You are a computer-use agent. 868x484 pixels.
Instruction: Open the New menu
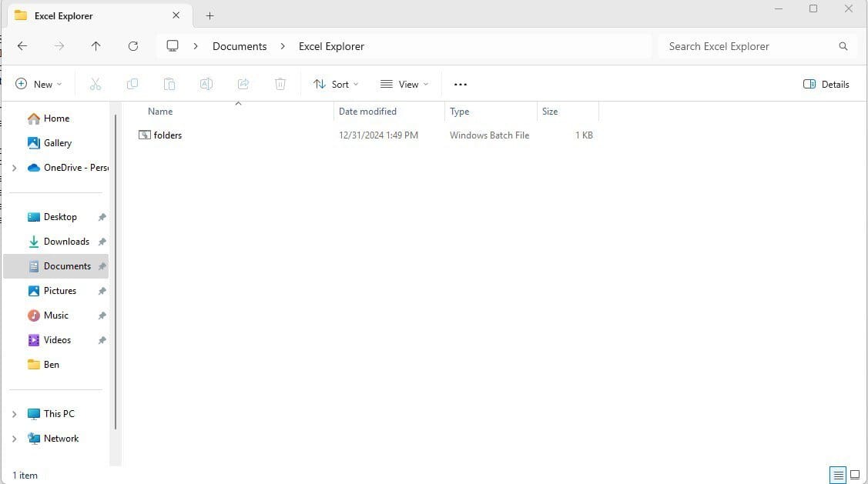[x=39, y=84]
